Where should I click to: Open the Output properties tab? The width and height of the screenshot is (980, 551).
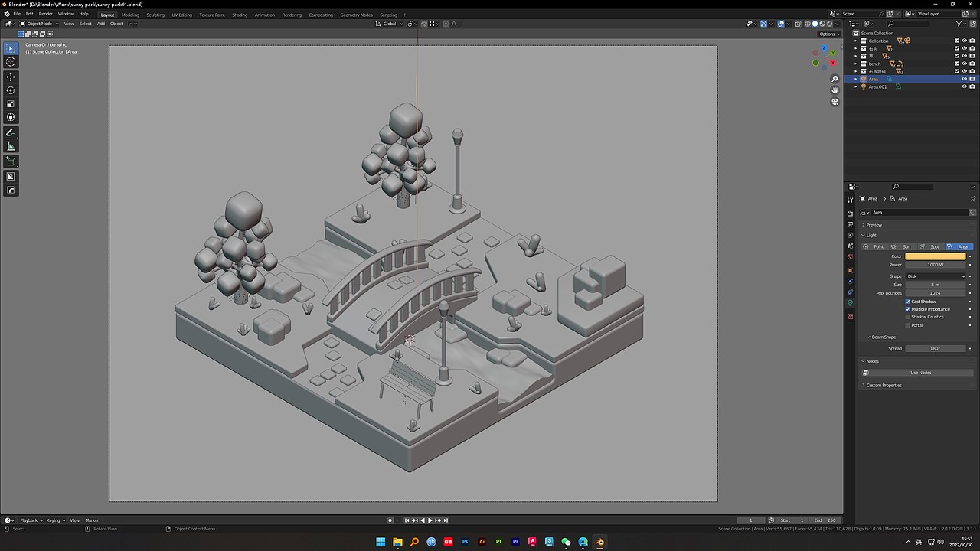click(850, 225)
